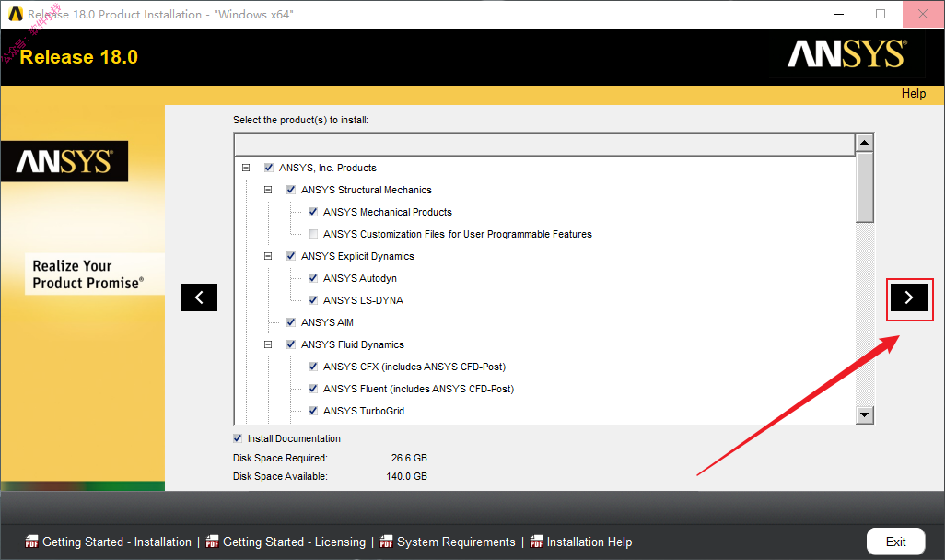This screenshot has height=560, width=945.
Task: Uncheck ANSYS CFX checkbox
Action: click(x=313, y=367)
